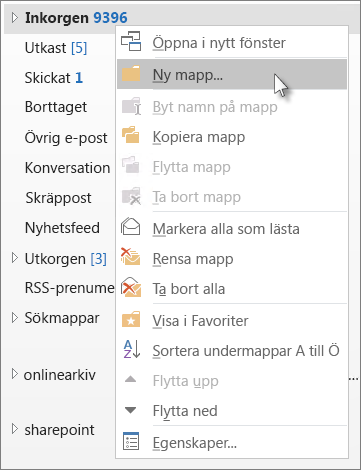Click the Egenskaper properties list icon
Screen dimensions: 361x470
tap(131, 441)
